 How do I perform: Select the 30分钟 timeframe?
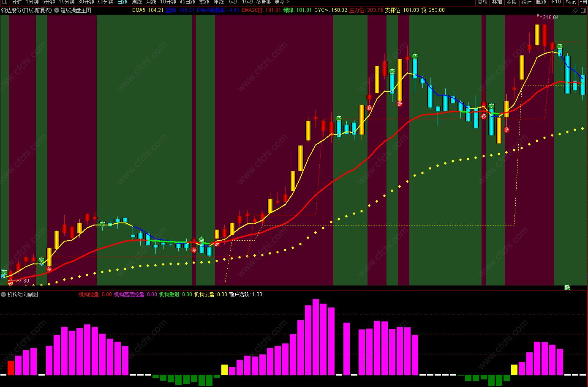pos(86,2)
